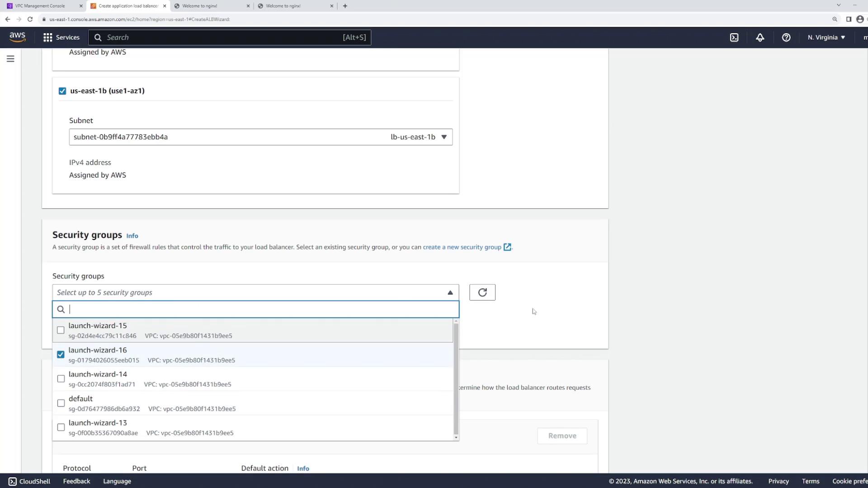Open the Services grid menu icon
The width and height of the screenshot is (868, 488).
47,38
